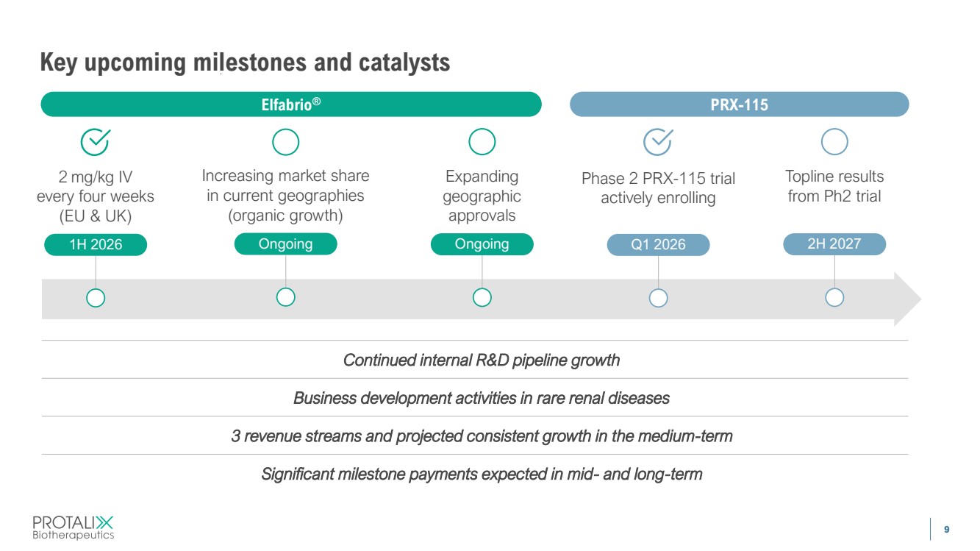
Task: Click the empty circle above Topline results
Action: pyautogui.click(x=834, y=141)
